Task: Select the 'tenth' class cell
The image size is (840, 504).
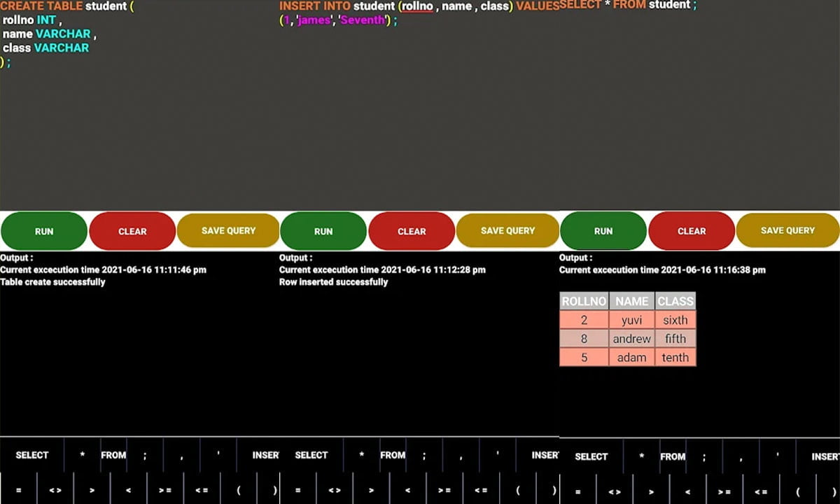Action: (675, 357)
